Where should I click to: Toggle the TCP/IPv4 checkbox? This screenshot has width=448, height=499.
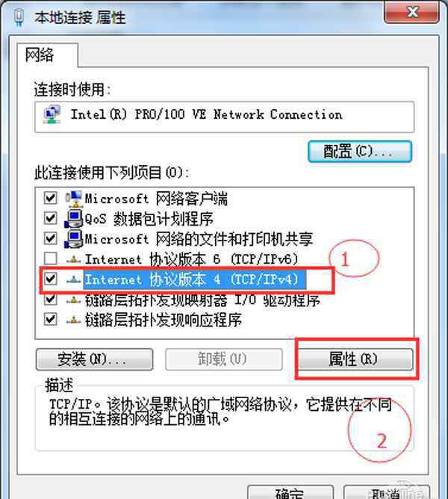point(51,279)
